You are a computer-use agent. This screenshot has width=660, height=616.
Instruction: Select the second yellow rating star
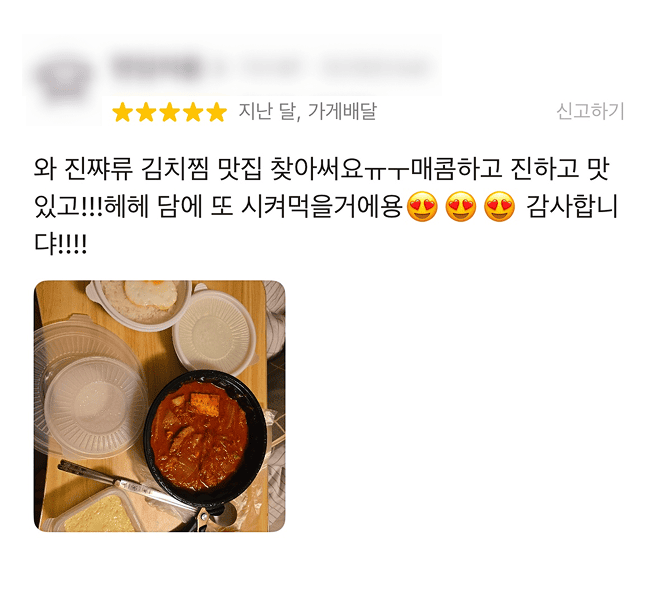[146, 112]
